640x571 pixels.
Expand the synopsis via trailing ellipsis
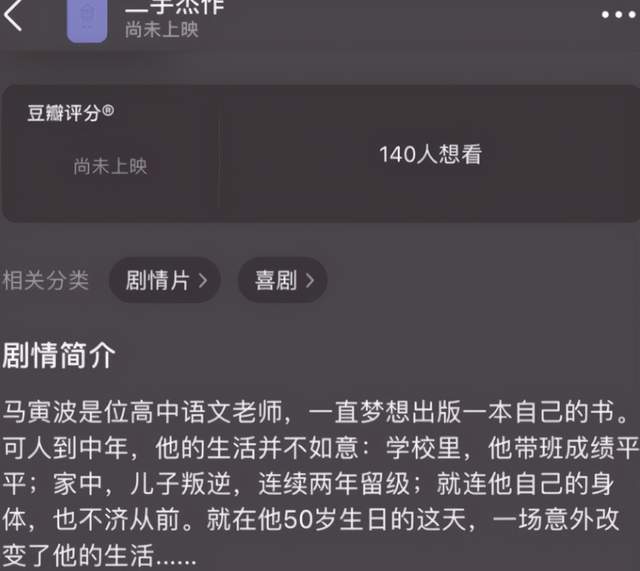(176, 557)
